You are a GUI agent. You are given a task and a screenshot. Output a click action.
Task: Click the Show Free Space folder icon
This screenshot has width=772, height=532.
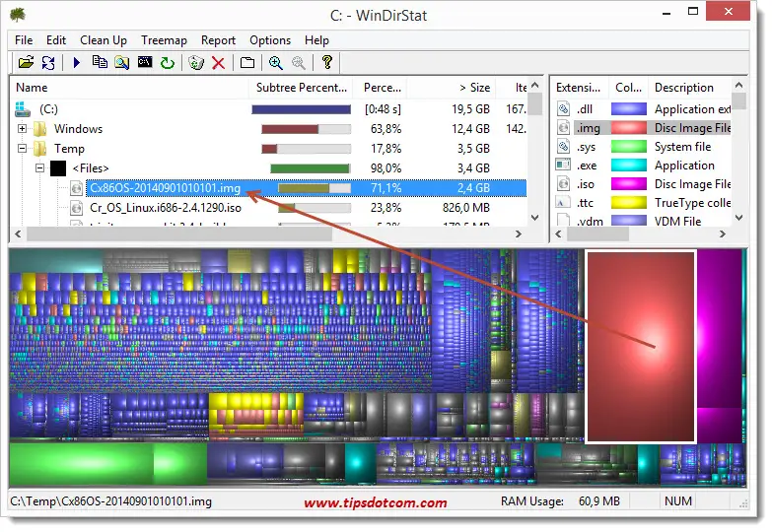point(247,62)
